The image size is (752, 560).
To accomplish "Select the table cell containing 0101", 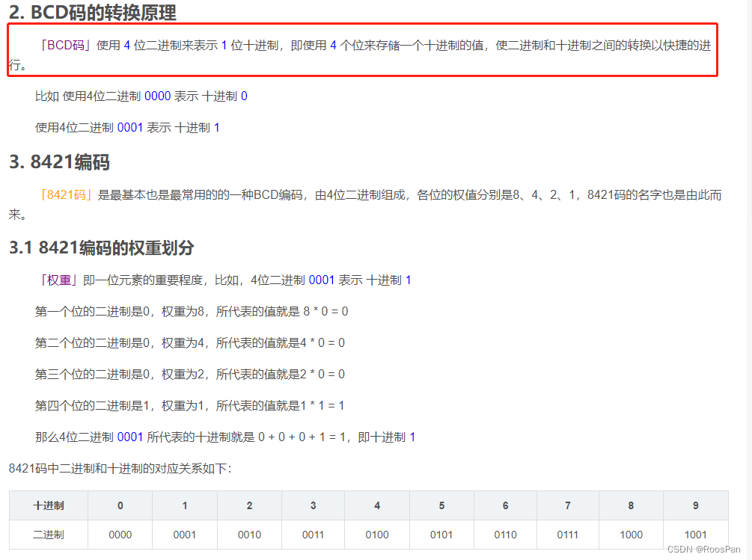I will pyautogui.click(x=441, y=535).
